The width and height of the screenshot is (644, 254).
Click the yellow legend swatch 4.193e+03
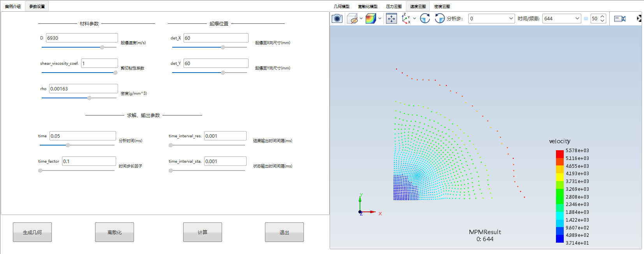click(x=560, y=177)
